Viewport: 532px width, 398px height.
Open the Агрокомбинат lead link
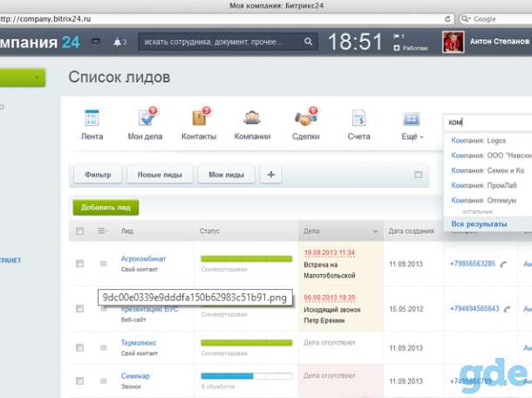coord(143,258)
